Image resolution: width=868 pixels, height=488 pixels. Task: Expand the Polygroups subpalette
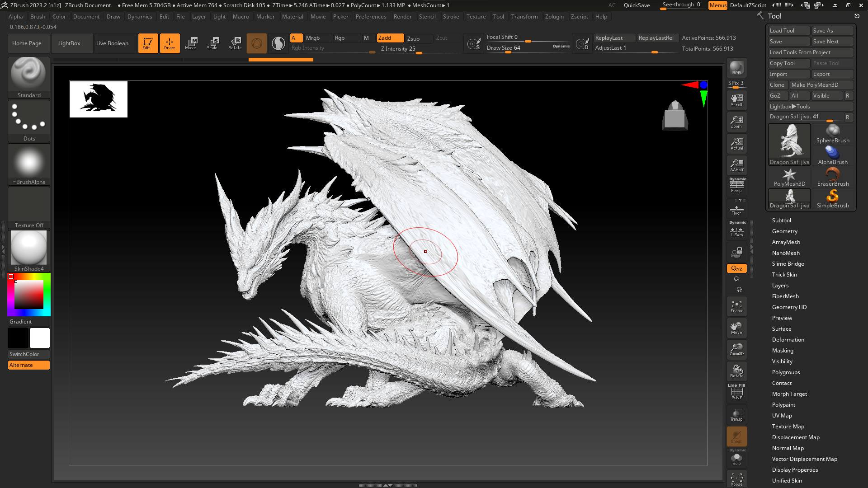(786, 372)
